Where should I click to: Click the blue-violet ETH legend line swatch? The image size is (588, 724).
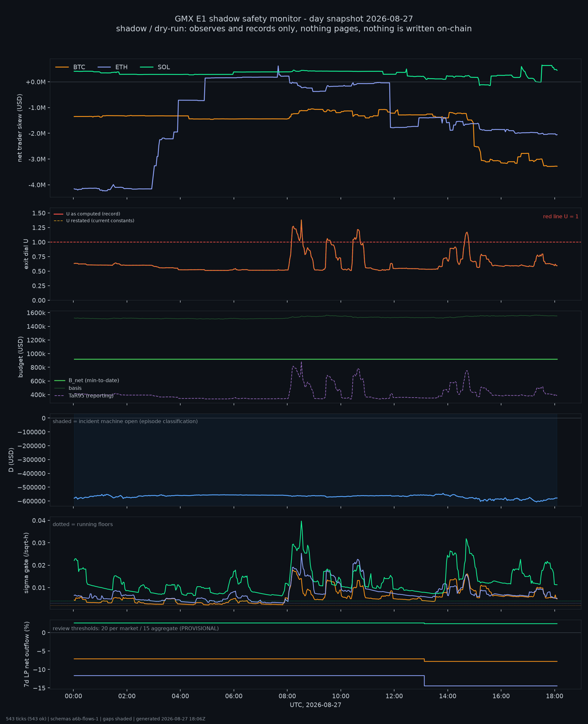pos(104,67)
